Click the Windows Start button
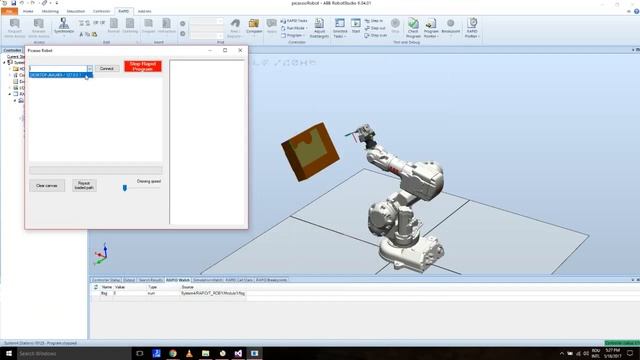The height and width of the screenshot is (360, 640). [8, 353]
